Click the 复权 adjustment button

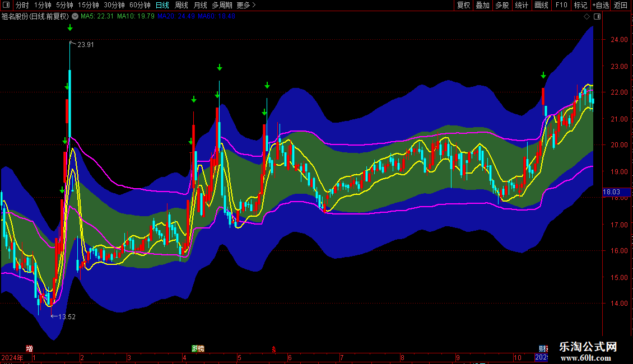(x=463, y=5)
